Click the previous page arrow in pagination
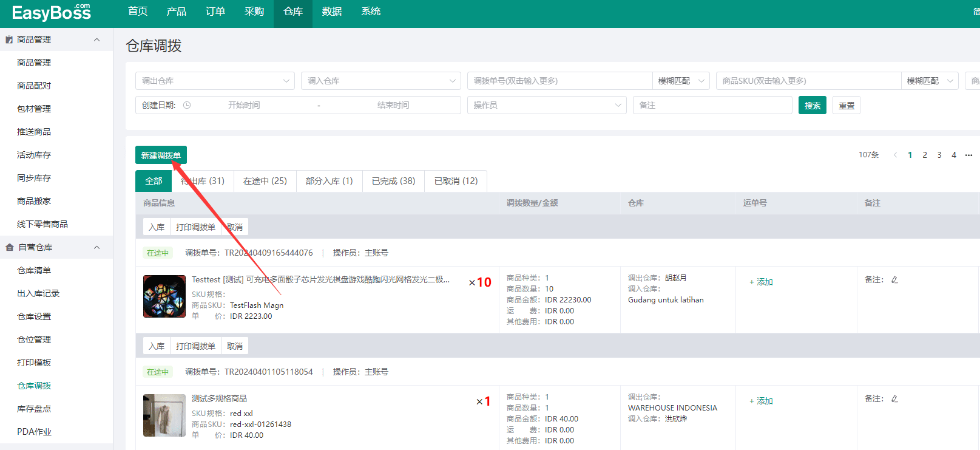Screen dimensions: 980x450 pyautogui.click(x=895, y=155)
